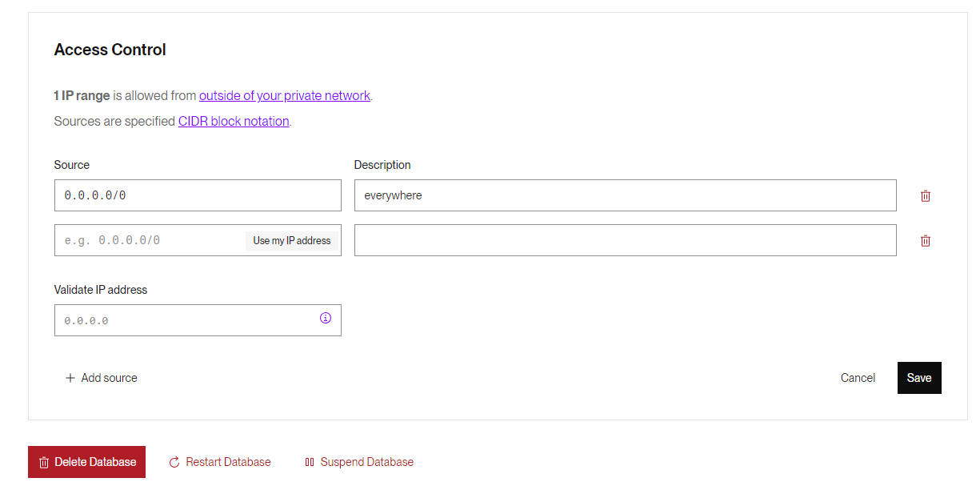Click the red Delete Database button label
Screen dimensions: 980x498
tap(95, 462)
